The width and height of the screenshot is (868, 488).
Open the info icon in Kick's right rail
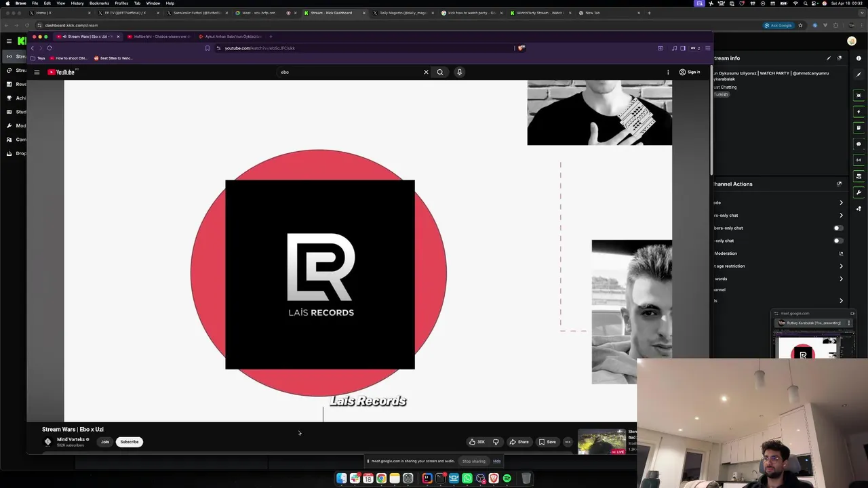tap(859, 58)
